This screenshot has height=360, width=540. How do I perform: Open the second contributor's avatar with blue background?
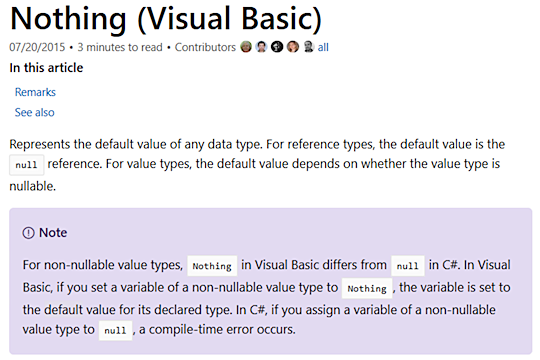261,47
